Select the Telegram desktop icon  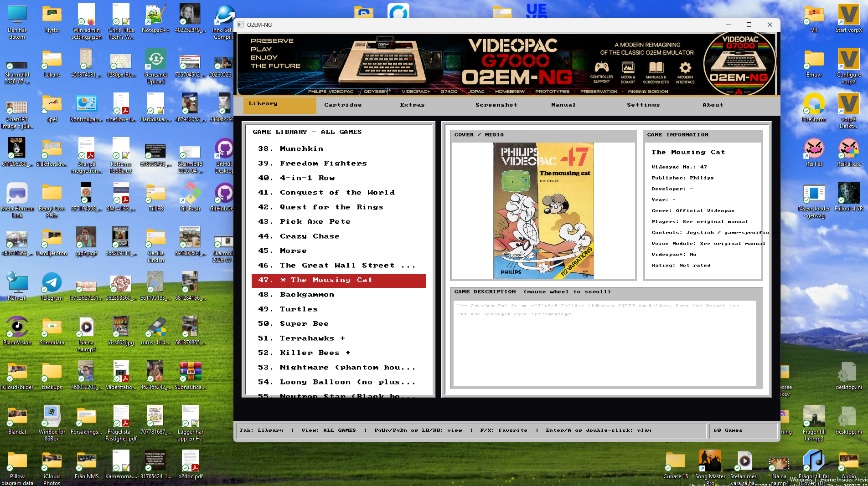52,287
